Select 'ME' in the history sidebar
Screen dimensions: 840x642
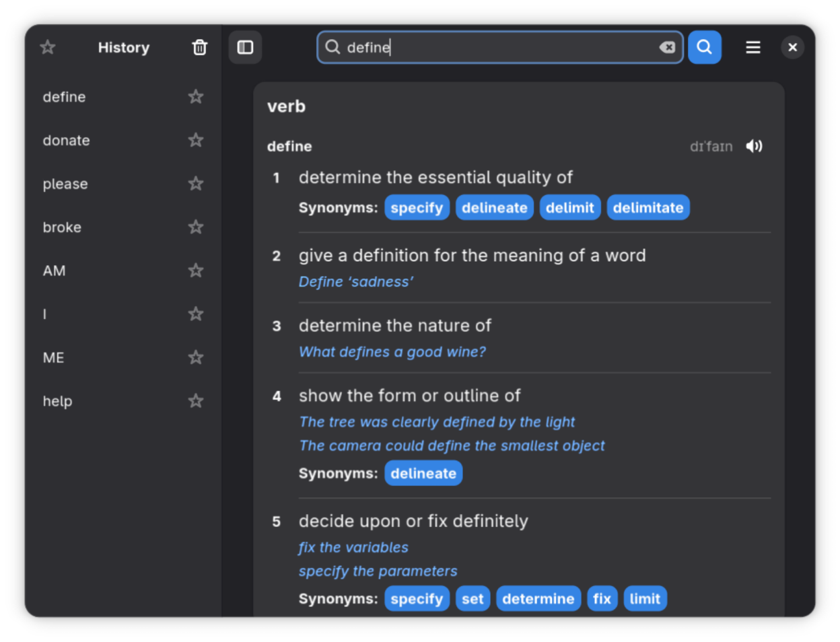click(54, 358)
